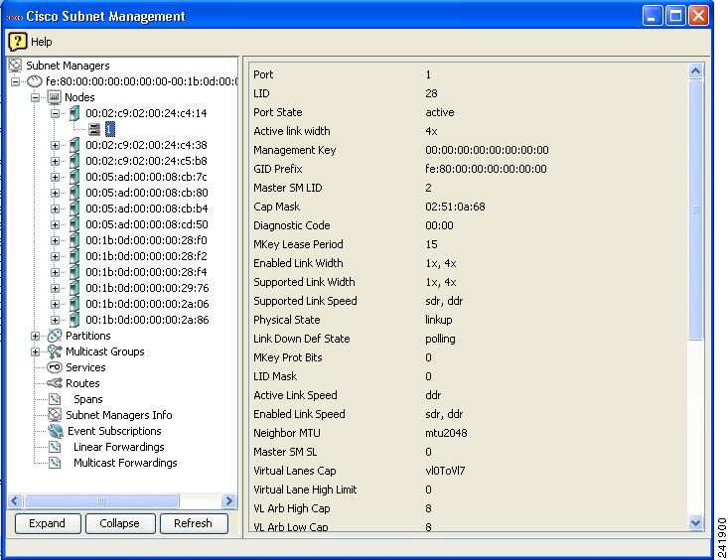Select port 1 in the tree
This screenshot has height=560, width=728.
pyautogui.click(x=110, y=129)
